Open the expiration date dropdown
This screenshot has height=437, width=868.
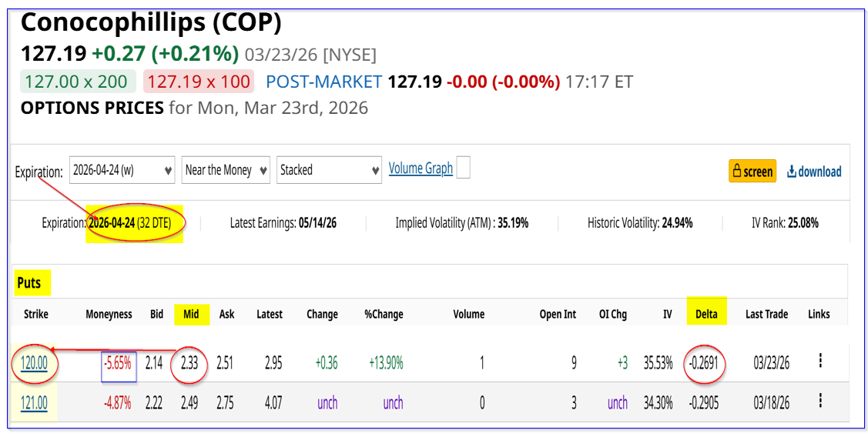pos(122,170)
